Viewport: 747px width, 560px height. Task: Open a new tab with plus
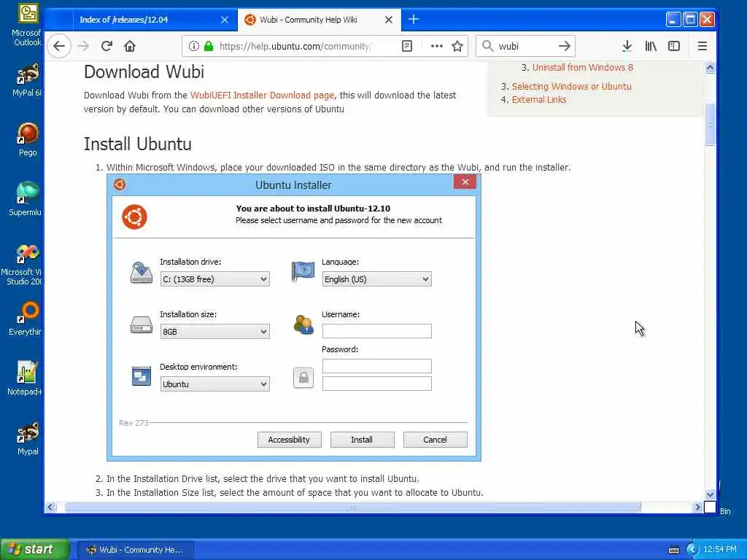tap(414, 20)
